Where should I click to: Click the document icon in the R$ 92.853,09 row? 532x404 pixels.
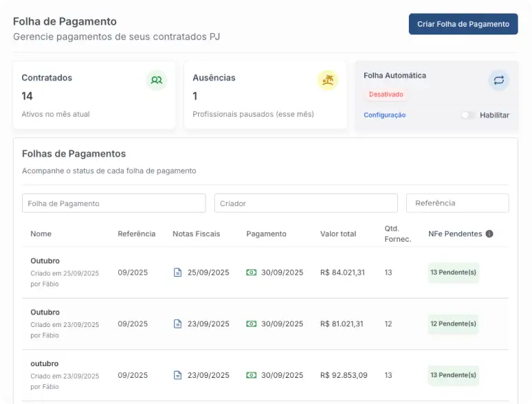pyautogui.click(x=178, y=375)
